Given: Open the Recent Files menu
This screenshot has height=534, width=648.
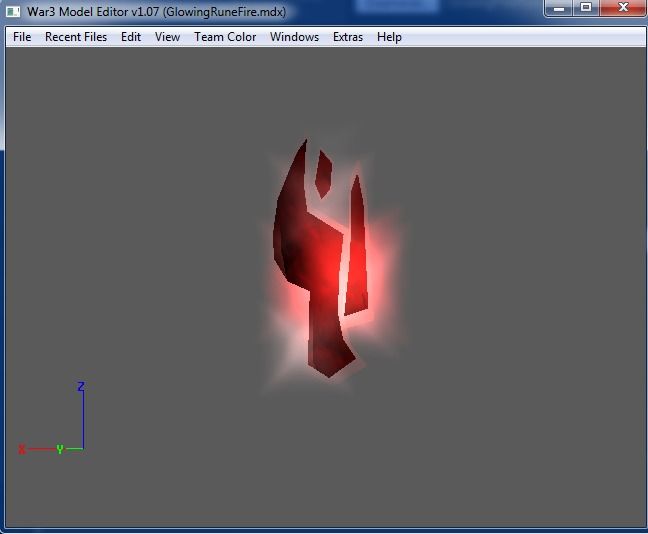Looking at the screenshot, I should 76,37.
